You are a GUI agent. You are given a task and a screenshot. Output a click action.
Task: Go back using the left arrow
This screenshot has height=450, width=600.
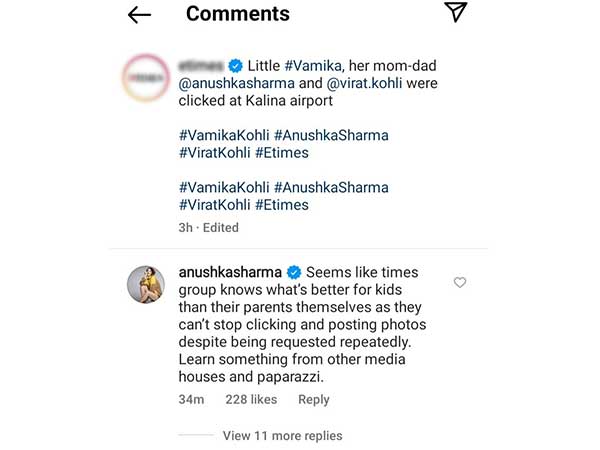[x=139, y=14]
